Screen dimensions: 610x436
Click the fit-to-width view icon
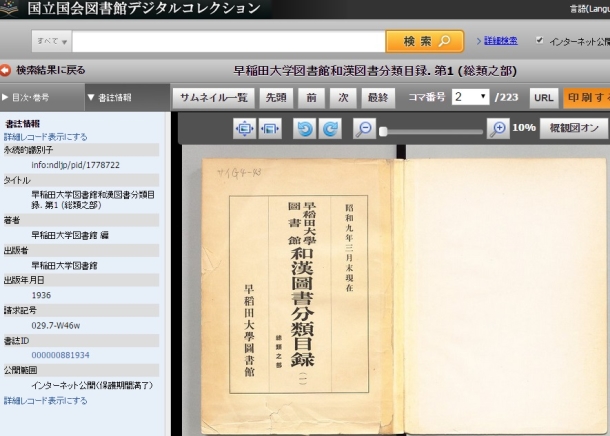click(270, 128)
